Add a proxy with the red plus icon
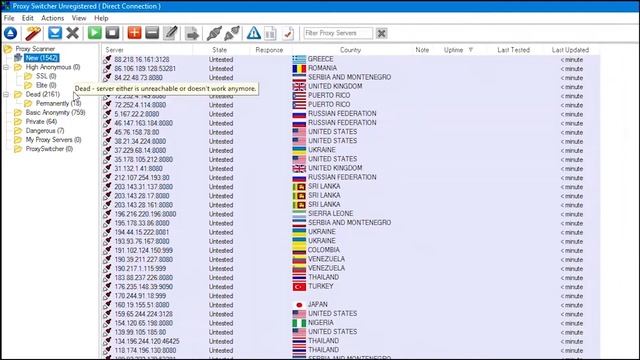This screenshot has height=360, width=640. tap(134, 33)
